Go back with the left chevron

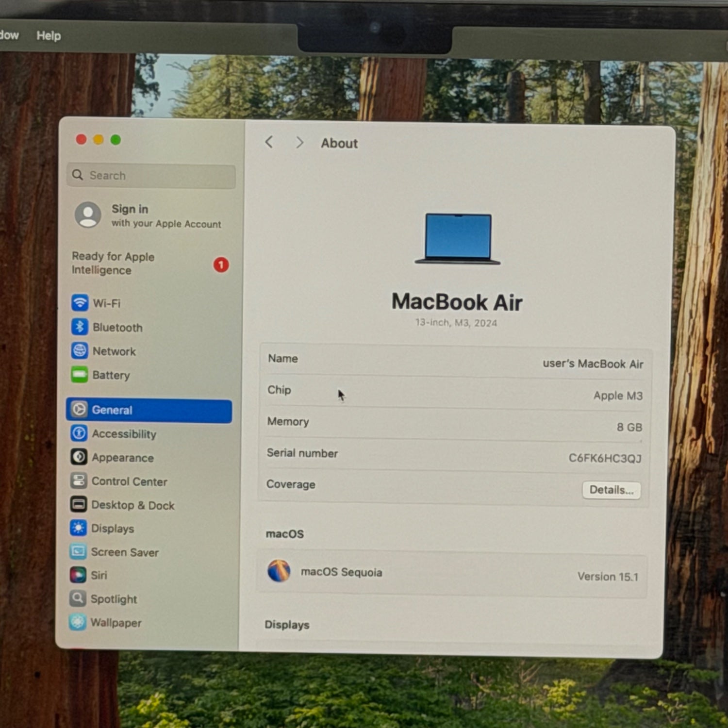[x=269, y=142]
